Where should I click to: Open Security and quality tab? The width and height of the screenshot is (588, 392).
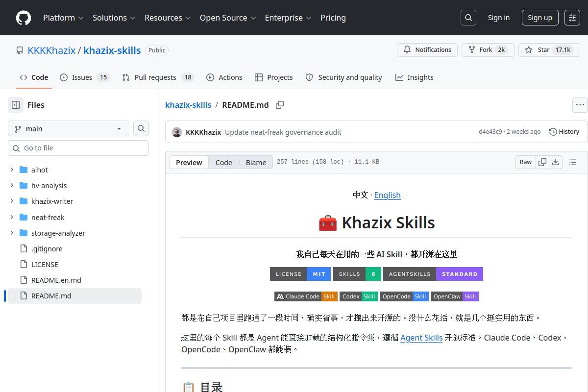point(343,77)
